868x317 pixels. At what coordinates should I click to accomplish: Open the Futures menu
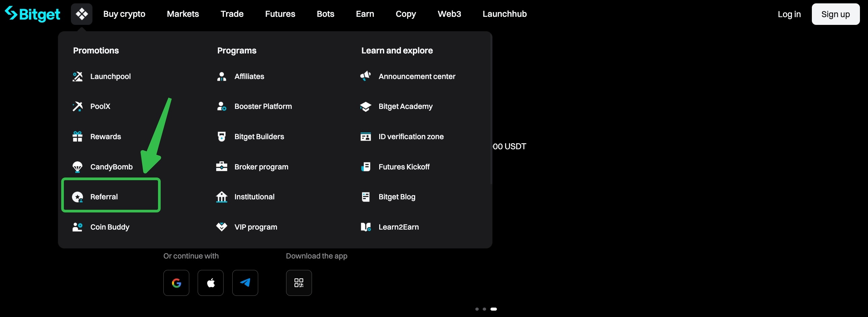[280, 14]
